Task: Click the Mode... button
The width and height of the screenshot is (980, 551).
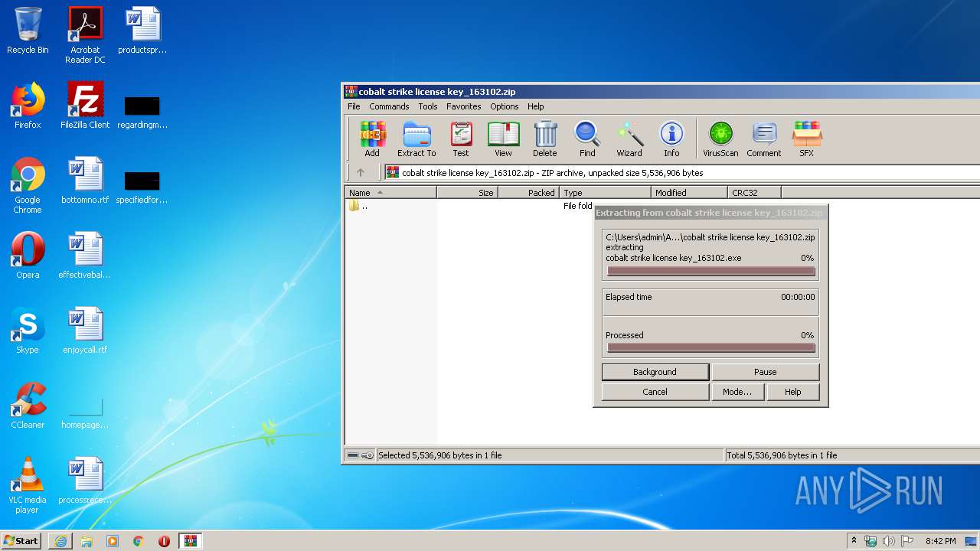Action: (737, 392)
